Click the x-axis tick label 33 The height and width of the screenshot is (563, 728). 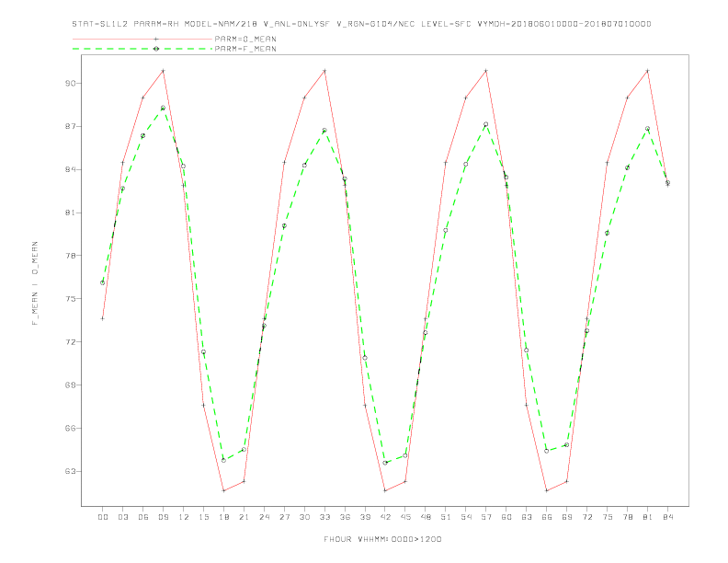(x=324, y=517)
